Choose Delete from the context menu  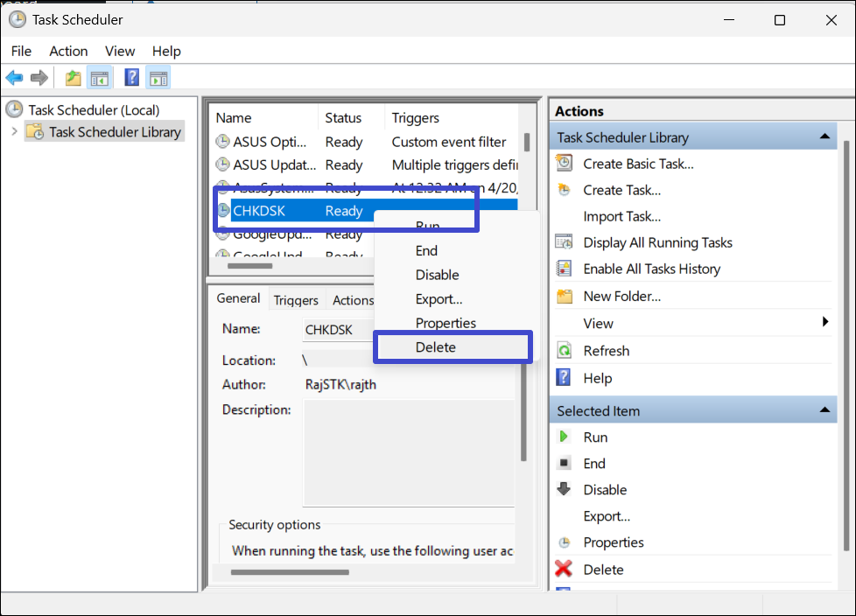[x=436, y=347]
